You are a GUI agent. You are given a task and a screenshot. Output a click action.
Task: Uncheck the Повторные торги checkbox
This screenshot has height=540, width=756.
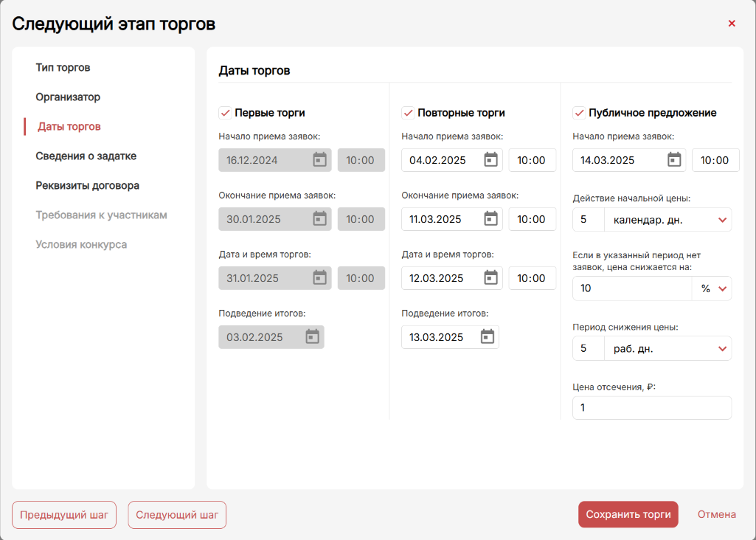(x=408, y=113)
